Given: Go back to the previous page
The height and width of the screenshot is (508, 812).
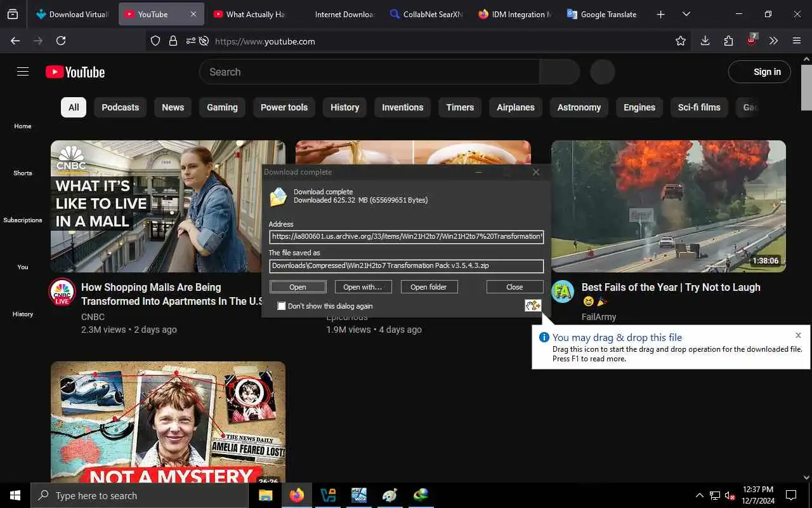Looking at the screenshot, I should tap(15, 41).
